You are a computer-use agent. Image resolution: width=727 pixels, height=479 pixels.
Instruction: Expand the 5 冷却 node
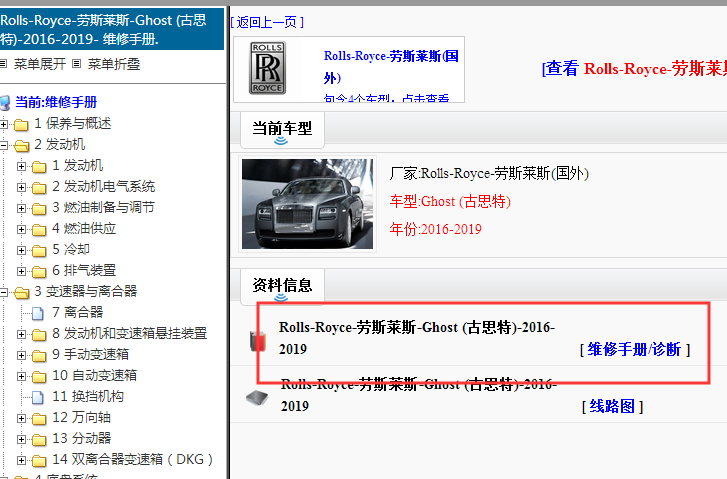(21, 250)
